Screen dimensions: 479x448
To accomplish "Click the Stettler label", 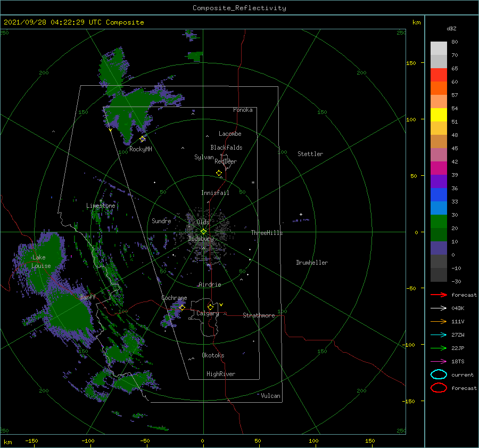I will (310, 154).
